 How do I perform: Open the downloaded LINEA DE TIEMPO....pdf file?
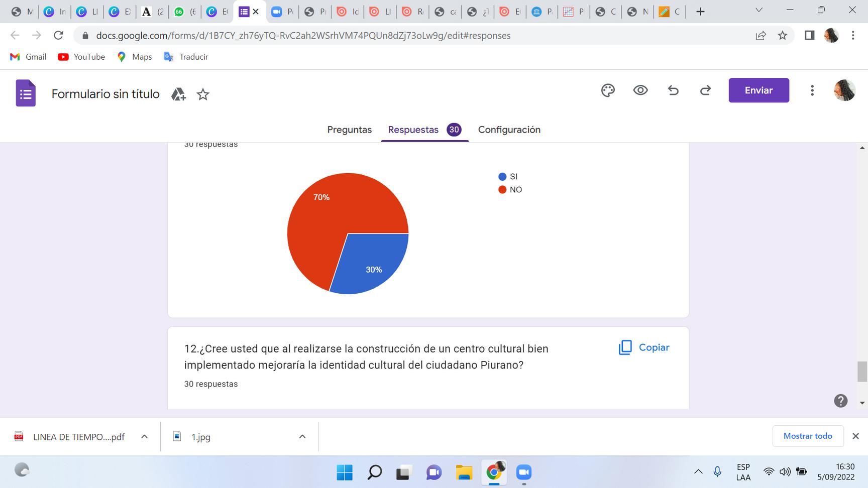pos(70,437)
